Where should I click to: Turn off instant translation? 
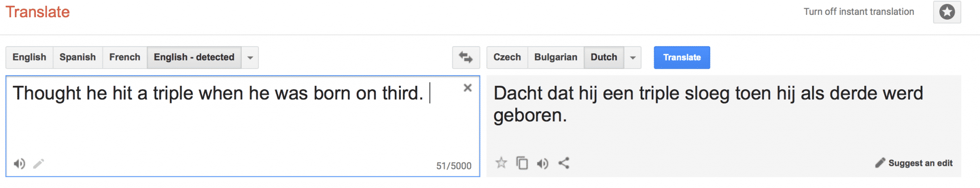[x=859, y=12]
